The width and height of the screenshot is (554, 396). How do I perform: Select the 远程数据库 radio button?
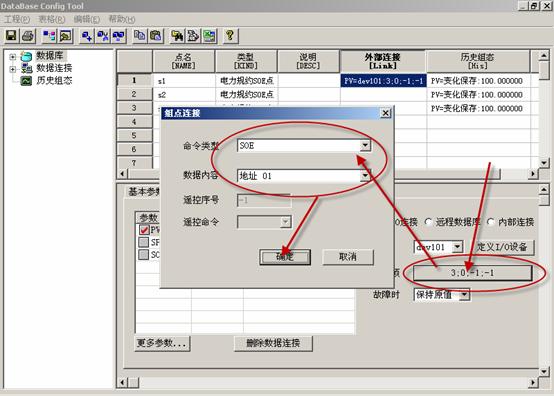[428, 222]
